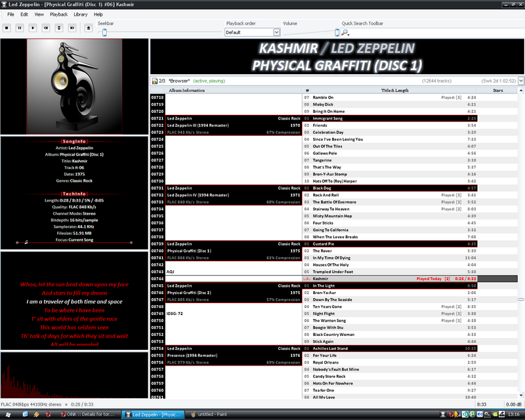Switch to the OiNK browser taskbar button
Image resolution: width=525 pixels, height=420 pixels.
click(x=88, y=415)
